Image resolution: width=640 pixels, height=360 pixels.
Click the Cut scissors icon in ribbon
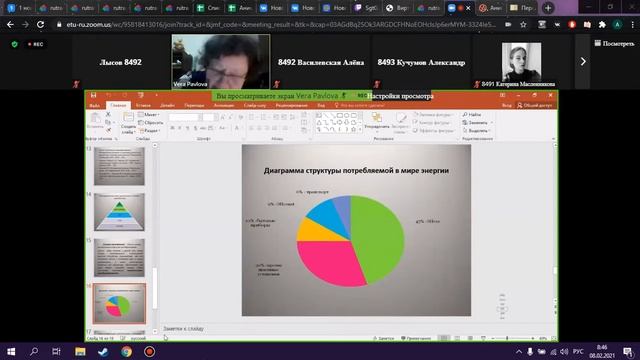click(108, 115)
